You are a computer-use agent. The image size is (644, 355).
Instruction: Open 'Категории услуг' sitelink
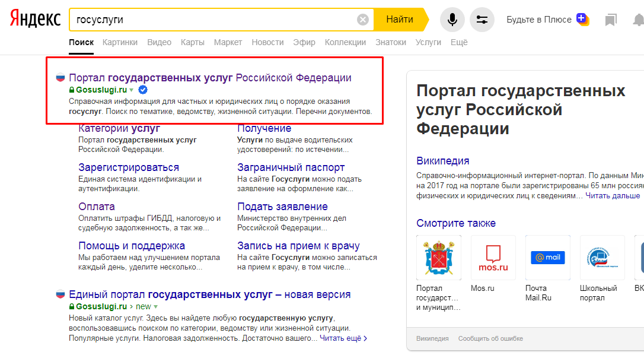tap(119, 128)
